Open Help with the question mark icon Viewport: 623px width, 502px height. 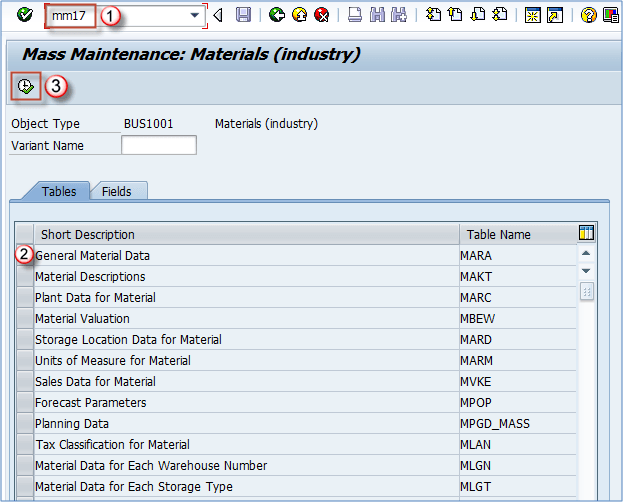[x=588, y=15]
